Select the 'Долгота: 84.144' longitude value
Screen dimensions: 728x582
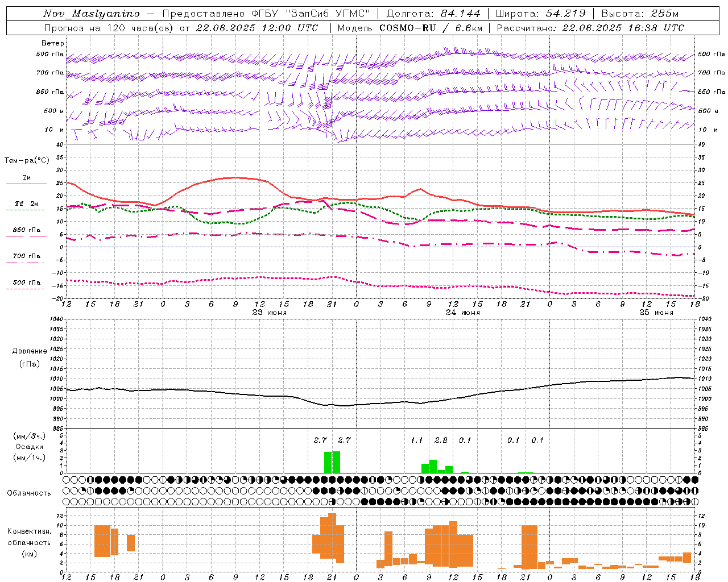(433, 14)
